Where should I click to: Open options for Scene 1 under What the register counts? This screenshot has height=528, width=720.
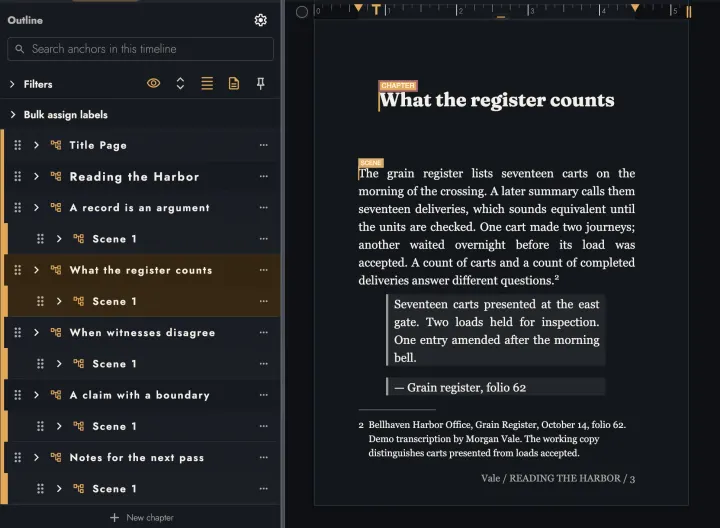click(x=264, y=301)
